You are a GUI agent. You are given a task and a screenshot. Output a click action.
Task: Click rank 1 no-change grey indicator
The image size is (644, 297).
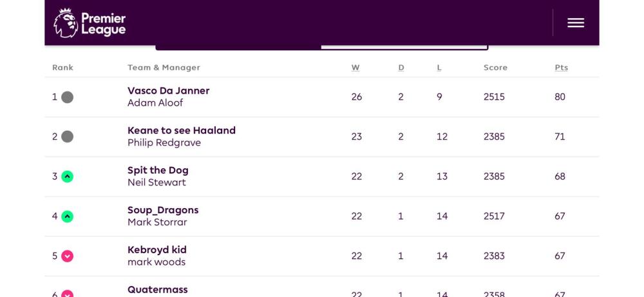click(x=67, y=97)
